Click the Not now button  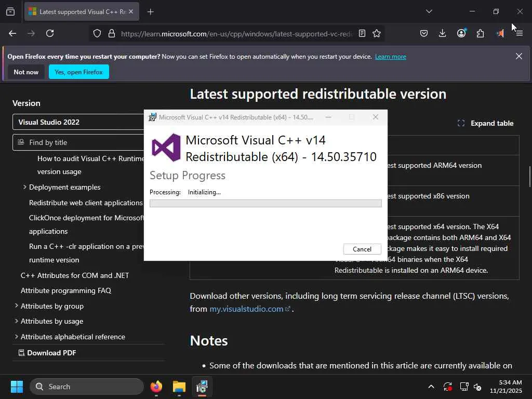pos(26,72)
